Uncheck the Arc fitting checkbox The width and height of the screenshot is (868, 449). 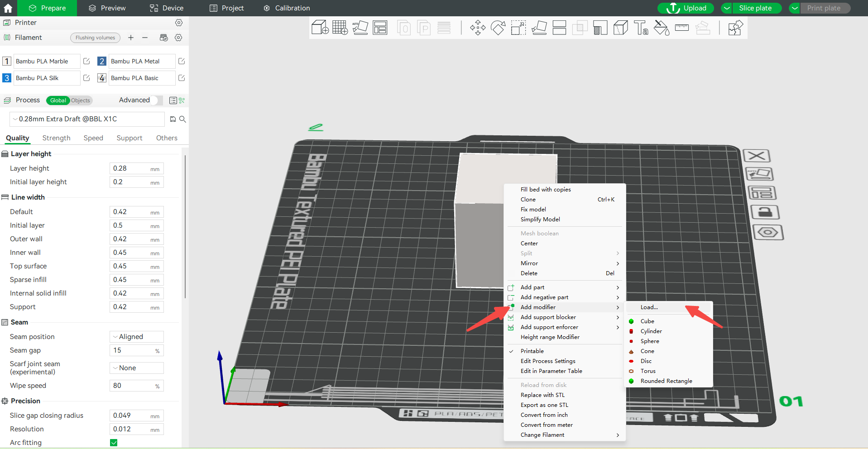(114, 443)
